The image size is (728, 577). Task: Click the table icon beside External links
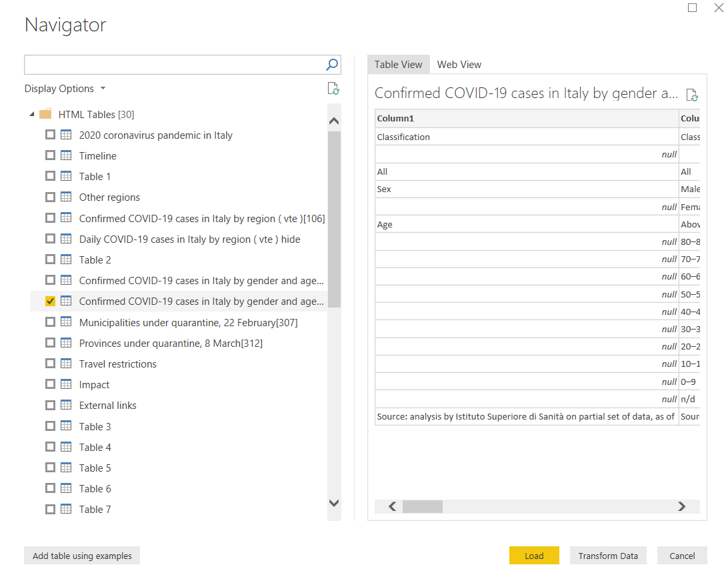(x=66, y=405)
